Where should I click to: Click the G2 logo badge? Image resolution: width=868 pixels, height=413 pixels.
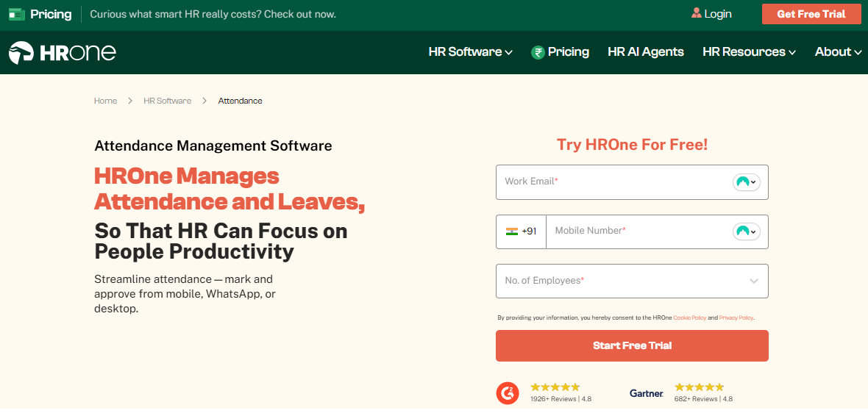pyautogui.click(x=507, y=393)
